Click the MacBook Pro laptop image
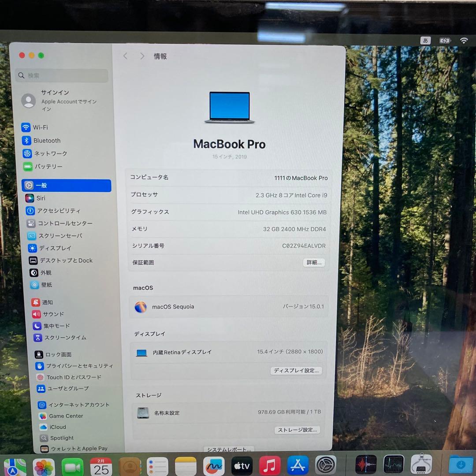 tap(230, 108)
